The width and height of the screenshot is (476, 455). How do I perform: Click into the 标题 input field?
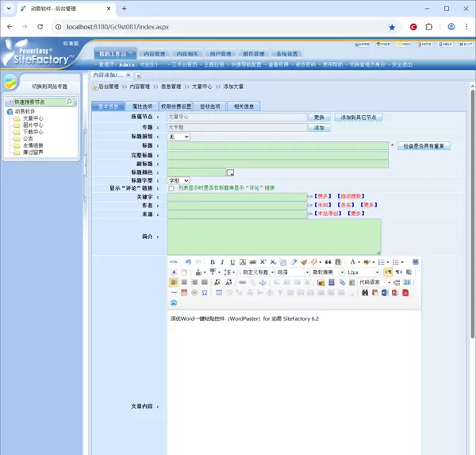click(x=278, y=146)
